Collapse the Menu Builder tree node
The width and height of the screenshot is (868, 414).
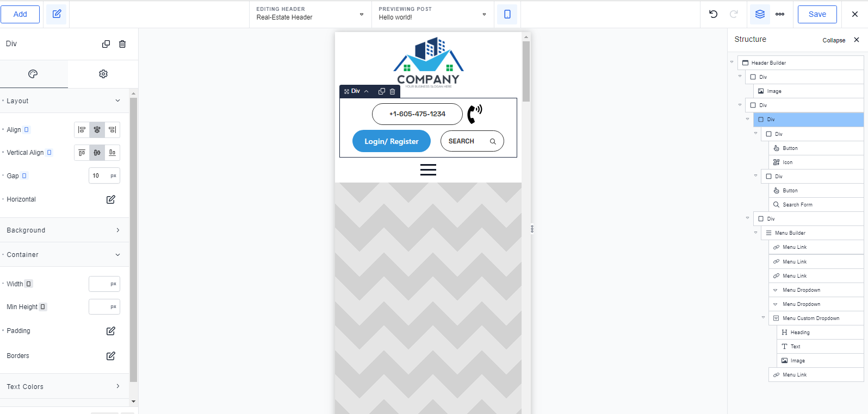755,233
